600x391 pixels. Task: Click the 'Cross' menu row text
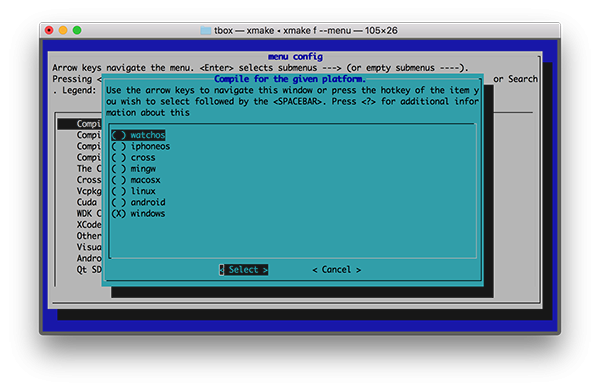point(89,180)
